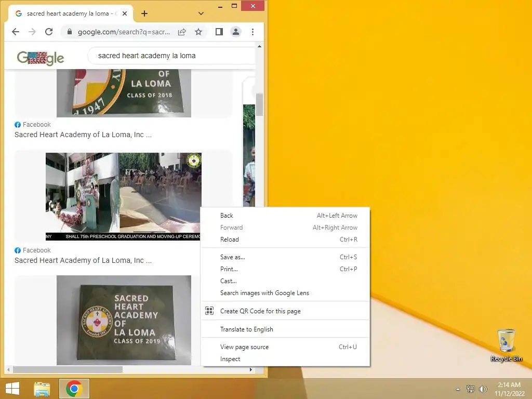Screen dimensions: 532x399
Task: Open result title below the graduation ceremony image
Action: pyautogui.click(x=83, y=260)
